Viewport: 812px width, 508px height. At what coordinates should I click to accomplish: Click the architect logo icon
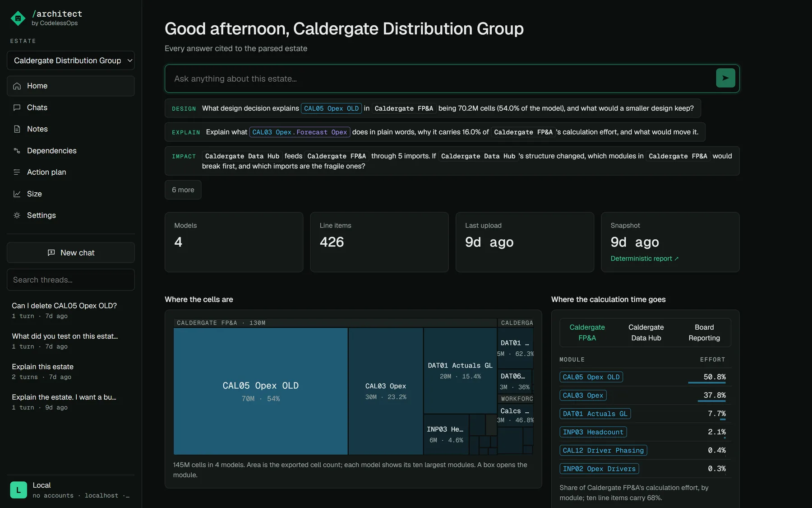18,18
